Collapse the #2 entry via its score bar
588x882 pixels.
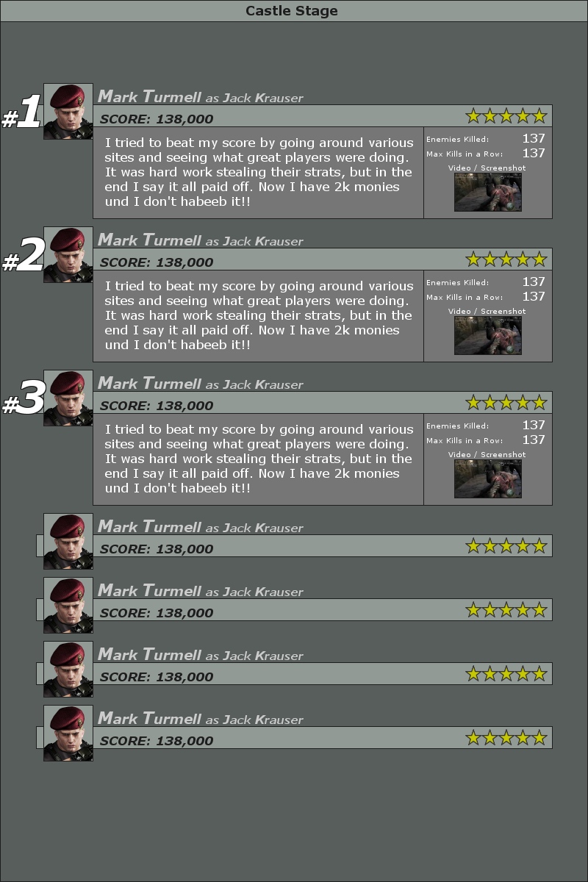322,259
